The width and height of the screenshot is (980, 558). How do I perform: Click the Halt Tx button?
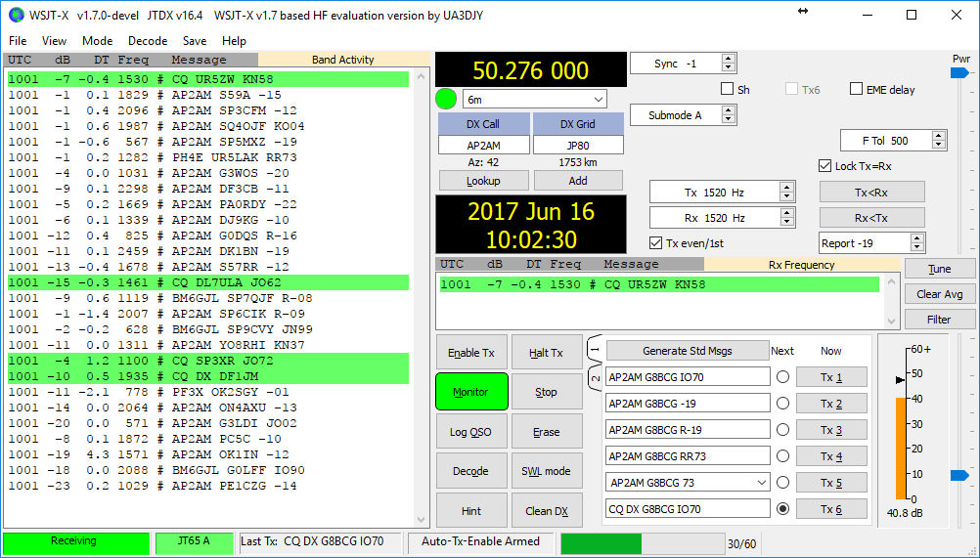pyautogui.click(x=547, y=353)
